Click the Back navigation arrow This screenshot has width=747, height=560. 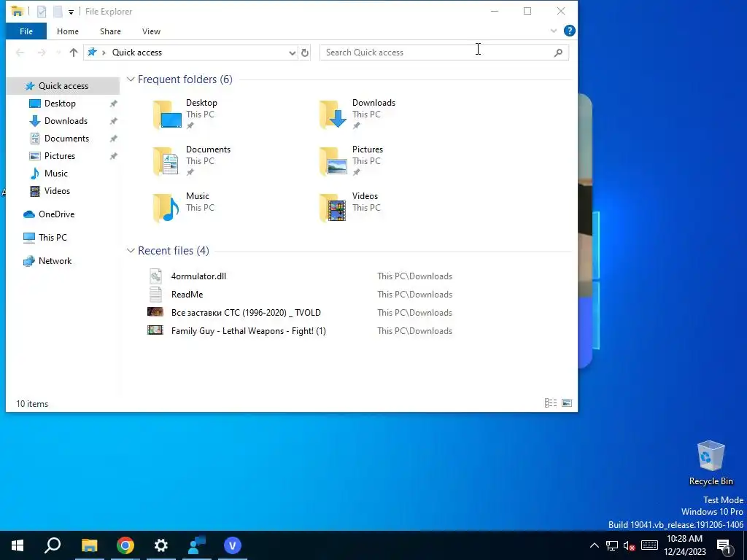point(20,52)
